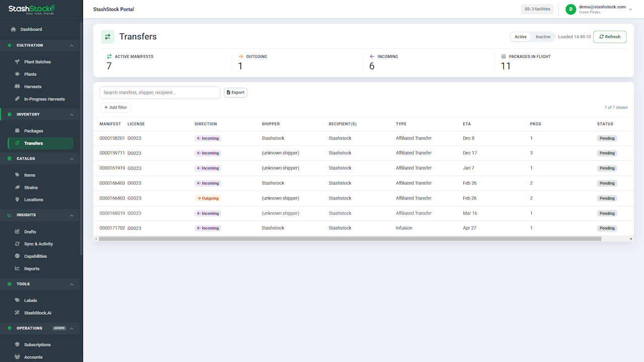Focus the search manifest input field

click(160, 93)
